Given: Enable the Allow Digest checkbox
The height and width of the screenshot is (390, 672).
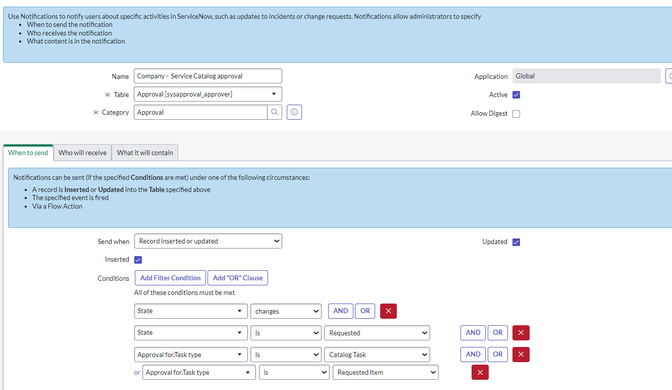Looking at the screenshot, I should [x=516, y=114].
